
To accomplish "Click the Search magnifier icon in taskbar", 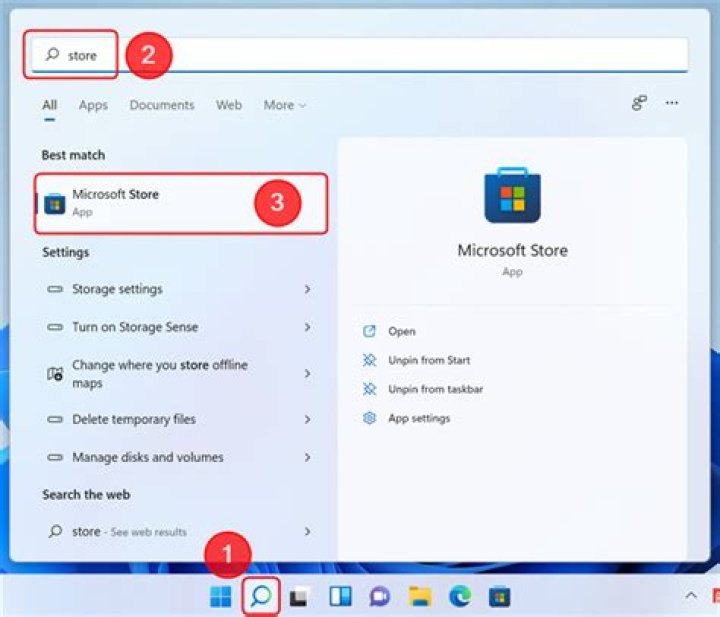I will [x=261, y=597].
